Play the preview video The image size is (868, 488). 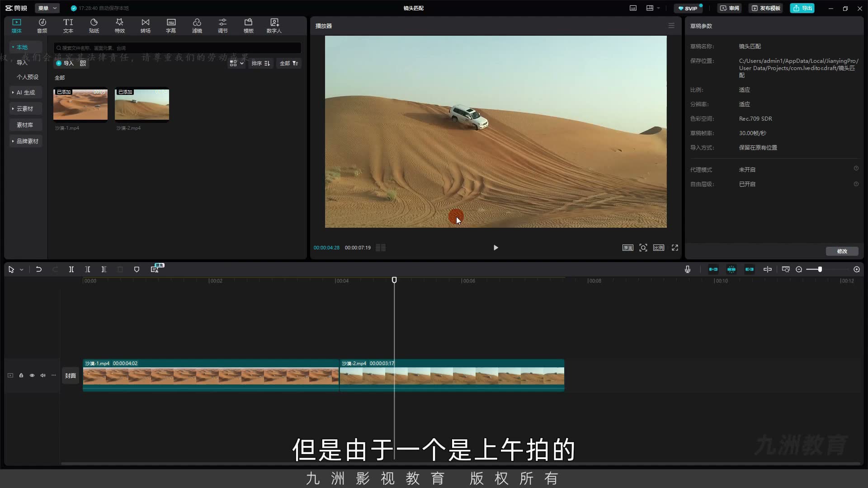(495, 248)
